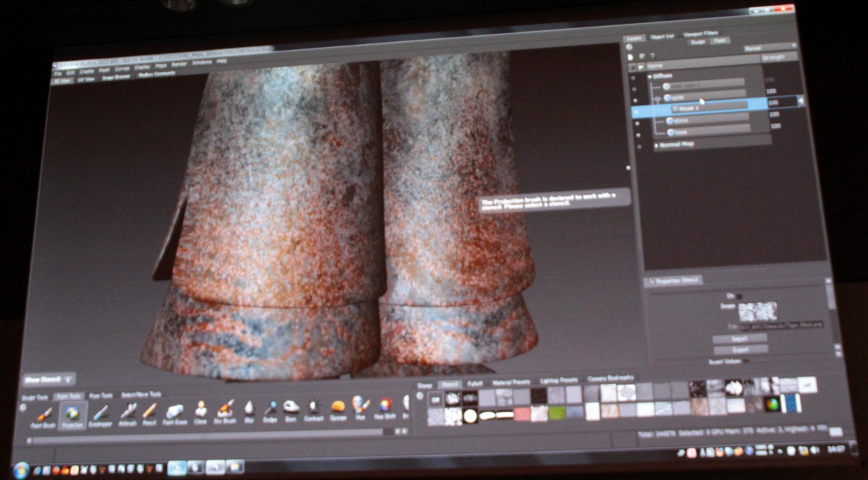Select the Paint Erase tool
The height and width of the screenshot is (480, 868).
point(175,413)
